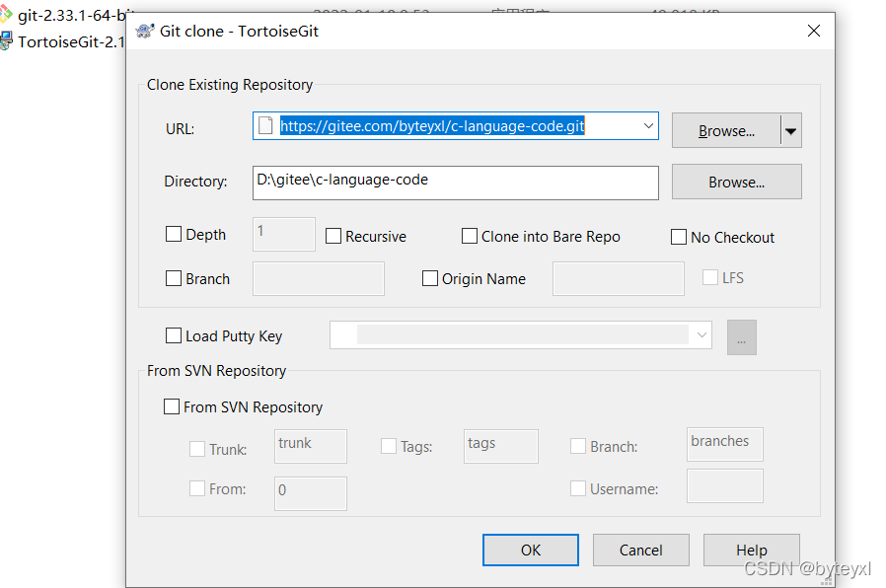Viewport: 886px width, 588px height.
Task: Click the Directory path field
Action: [x=456, y=183]
